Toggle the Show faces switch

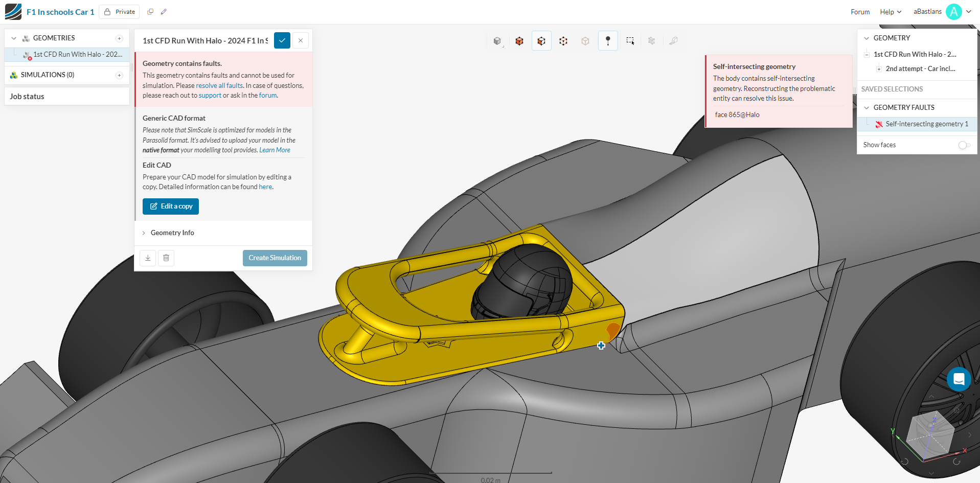(964, 145)
